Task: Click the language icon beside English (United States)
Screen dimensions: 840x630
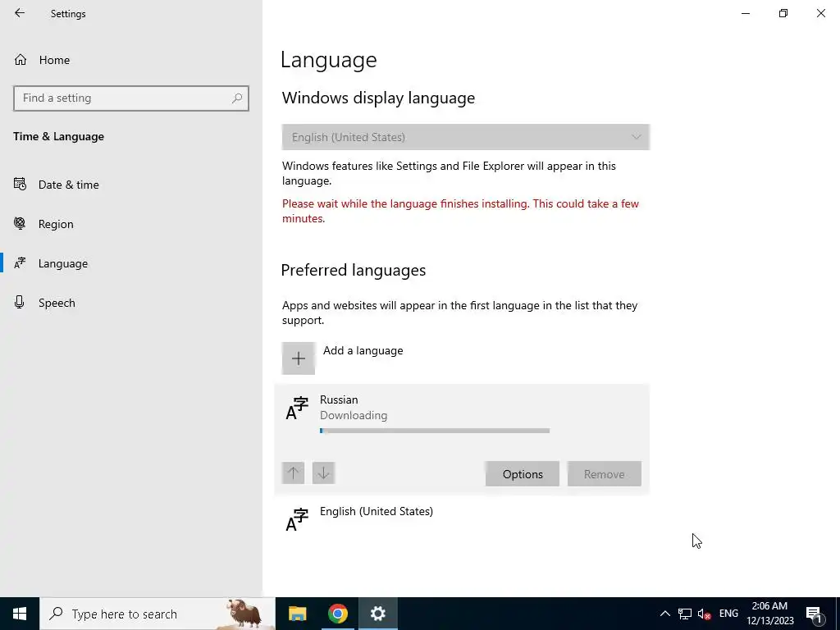Action: 297,519
